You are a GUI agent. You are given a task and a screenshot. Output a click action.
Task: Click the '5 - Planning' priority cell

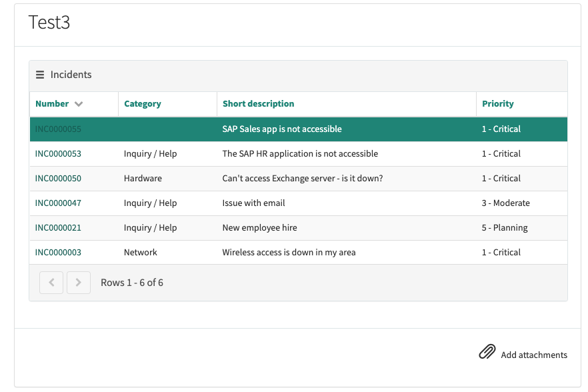(505, 228)
